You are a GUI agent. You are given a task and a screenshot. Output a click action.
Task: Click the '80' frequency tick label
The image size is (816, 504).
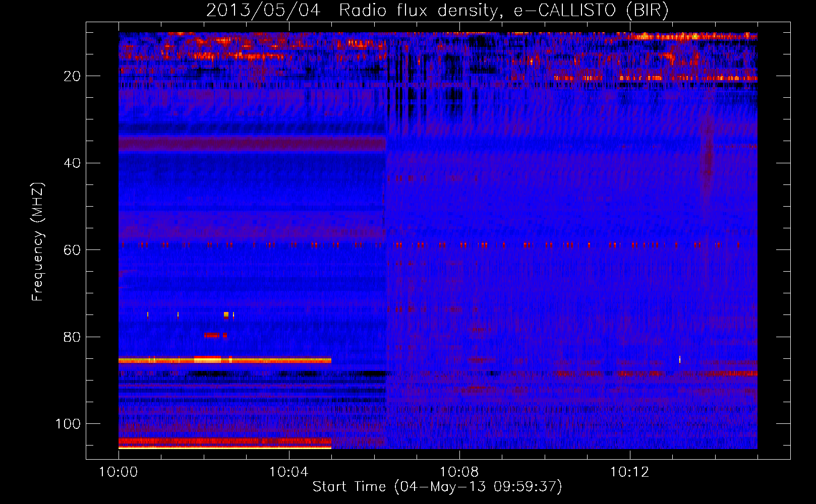tap(72, 337)
